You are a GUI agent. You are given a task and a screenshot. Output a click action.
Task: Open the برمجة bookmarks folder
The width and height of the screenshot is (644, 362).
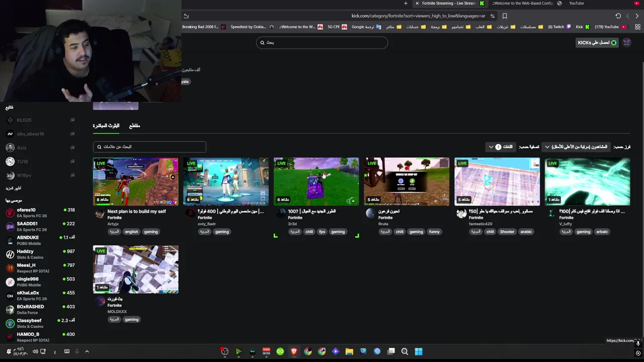[x=439, y=27]
